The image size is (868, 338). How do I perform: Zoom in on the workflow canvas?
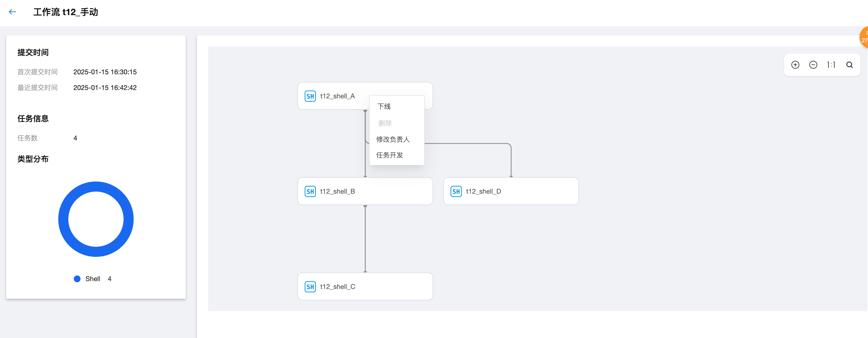795,65
